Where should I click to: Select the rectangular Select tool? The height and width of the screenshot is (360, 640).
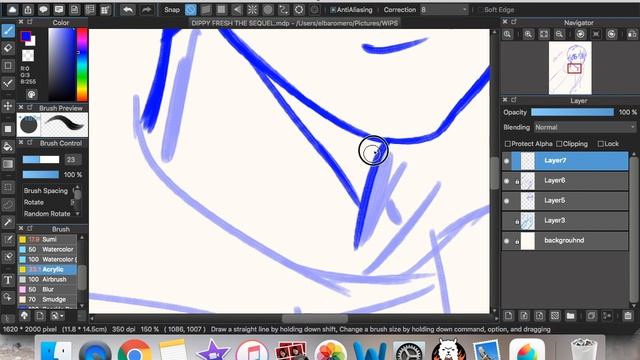click(8, 187)
